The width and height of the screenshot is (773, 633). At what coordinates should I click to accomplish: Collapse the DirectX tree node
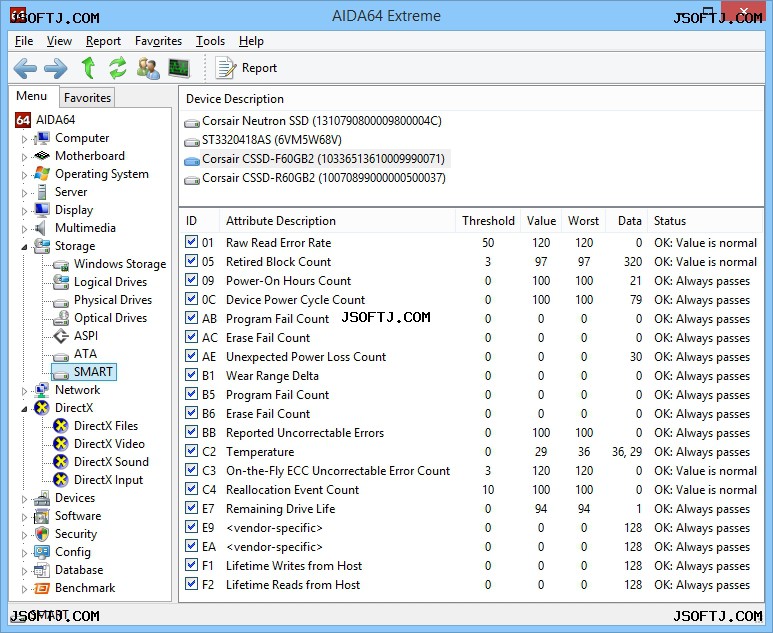(x=24, y=409)
